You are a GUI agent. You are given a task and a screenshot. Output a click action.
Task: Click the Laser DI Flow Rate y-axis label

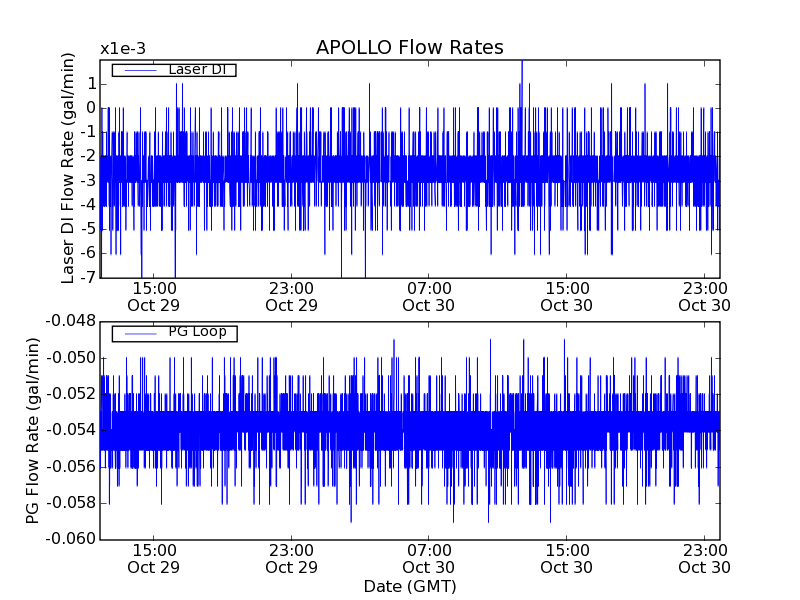[68, 169]
